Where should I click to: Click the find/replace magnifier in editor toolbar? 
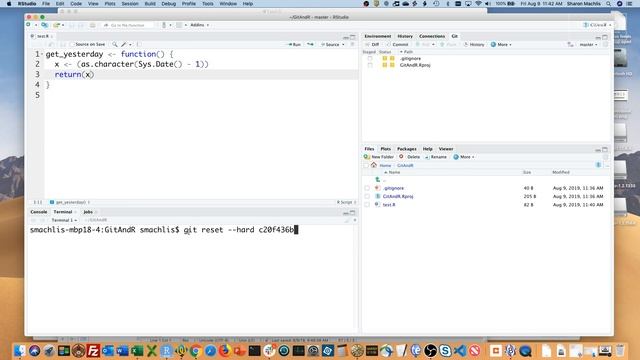[115, 44]
